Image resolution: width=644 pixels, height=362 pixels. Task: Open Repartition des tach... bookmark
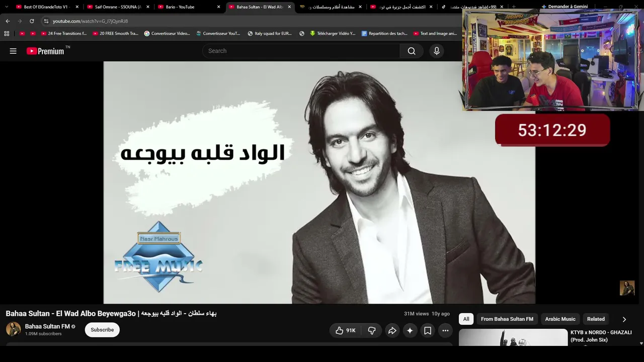[384, 34]
